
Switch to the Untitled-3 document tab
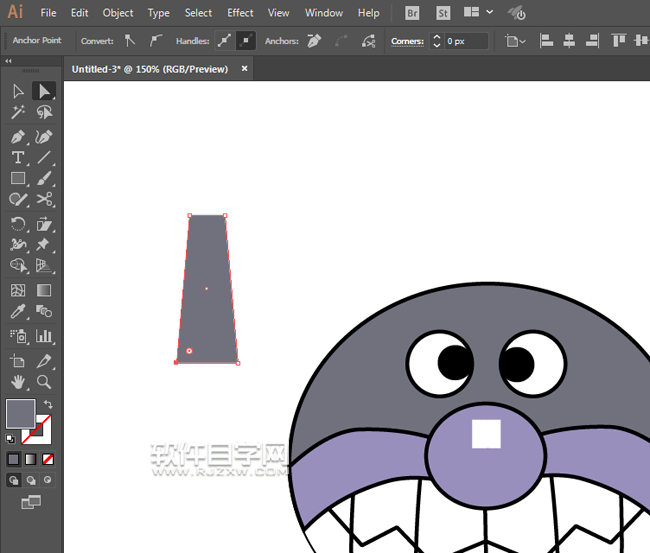(150, 69)
